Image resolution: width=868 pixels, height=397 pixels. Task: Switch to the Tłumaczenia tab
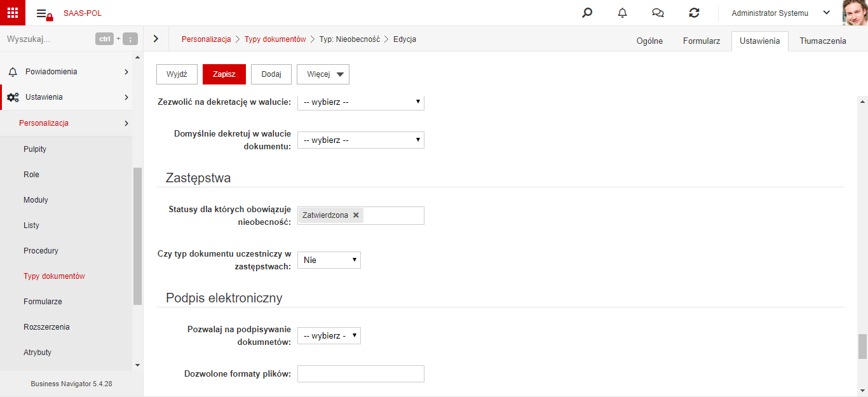pyautogui.click(x=823, y=41)
